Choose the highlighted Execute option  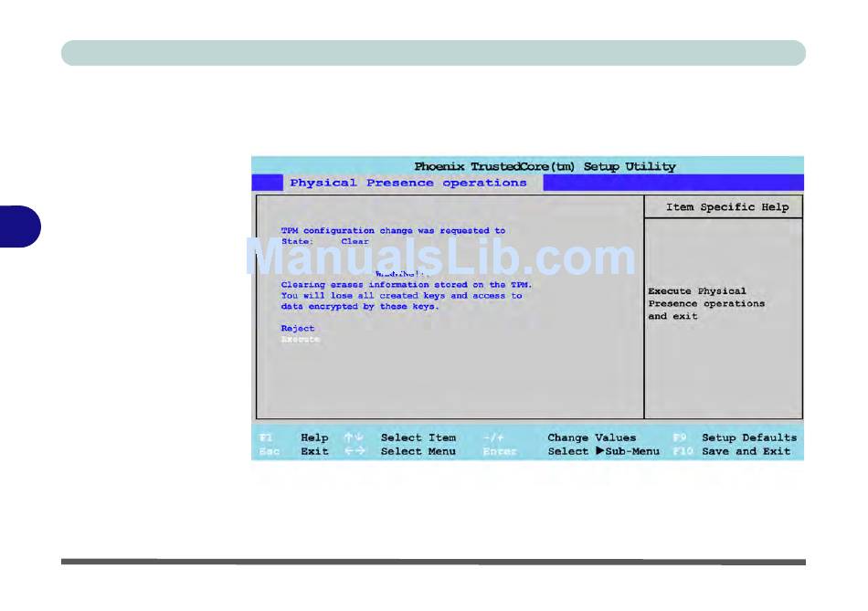(x=300, y=339)
